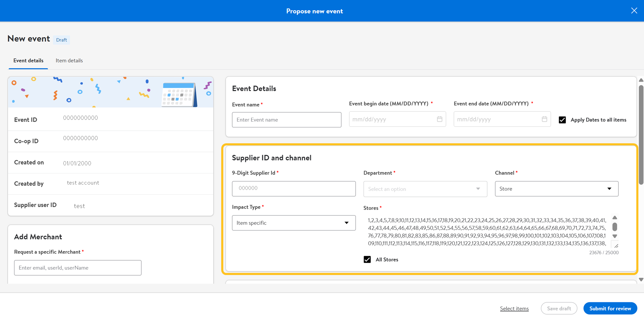The height and width of the screenshot is (316, 644).
Task: Focus the Event name input field
Action: (x=286, y=120)
